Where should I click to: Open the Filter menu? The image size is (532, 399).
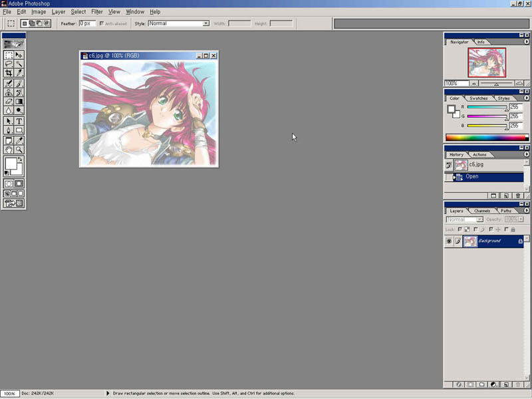coord(96,11)
